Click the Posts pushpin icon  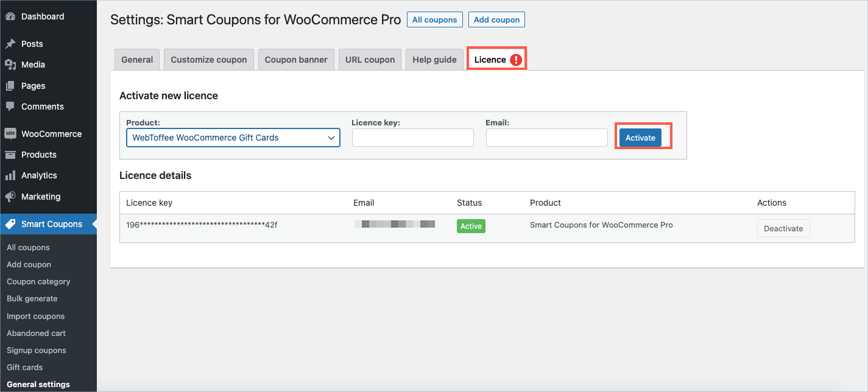[x=10, y=44]
